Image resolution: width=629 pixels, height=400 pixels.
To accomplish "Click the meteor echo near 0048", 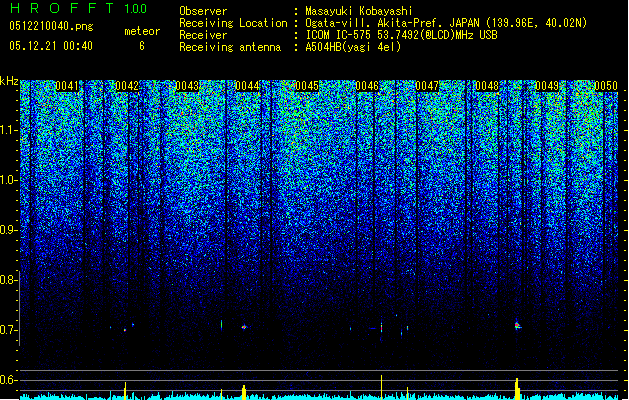I will click(517, 325).
